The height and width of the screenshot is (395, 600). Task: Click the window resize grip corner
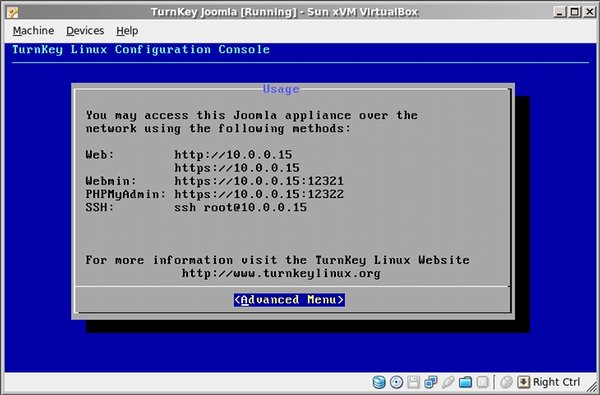coord(592,387)
